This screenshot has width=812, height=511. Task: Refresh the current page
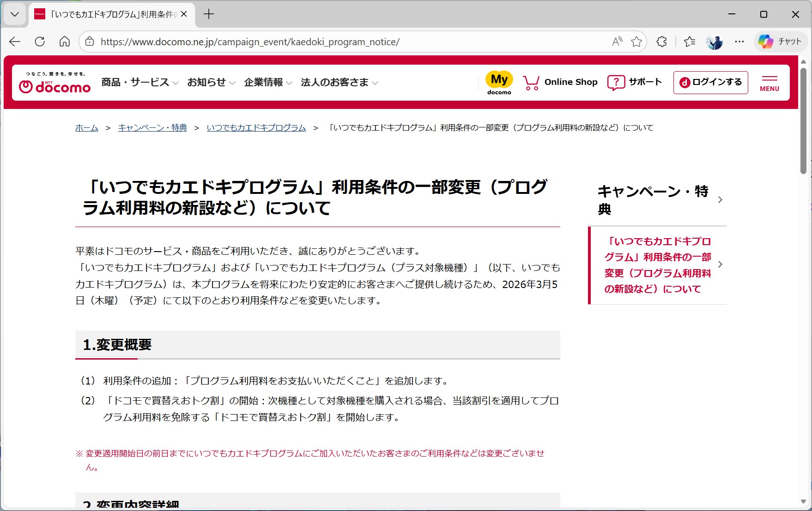click(x=39, y=42)
